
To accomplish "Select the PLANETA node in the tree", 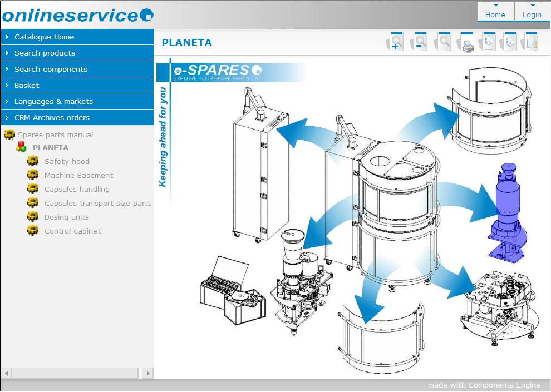I will click(x=51, y=148).
